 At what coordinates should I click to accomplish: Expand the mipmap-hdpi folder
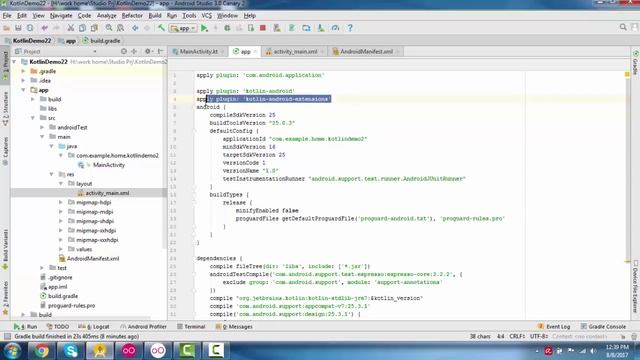(x=61, y=203)
